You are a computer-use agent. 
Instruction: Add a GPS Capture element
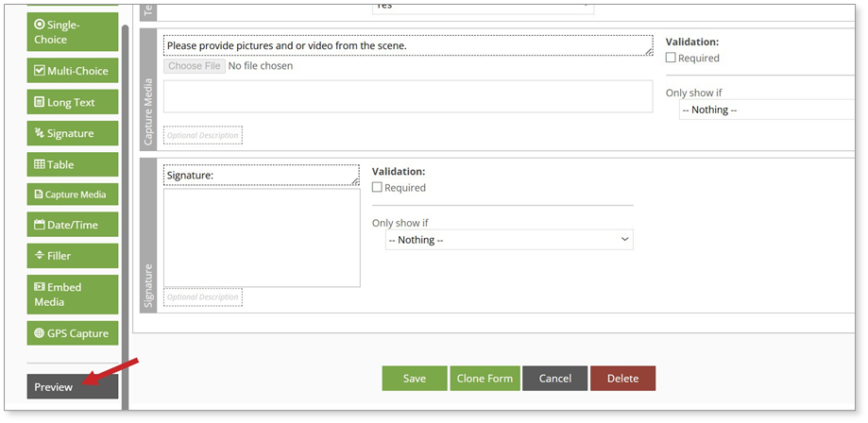pos(73,333)
